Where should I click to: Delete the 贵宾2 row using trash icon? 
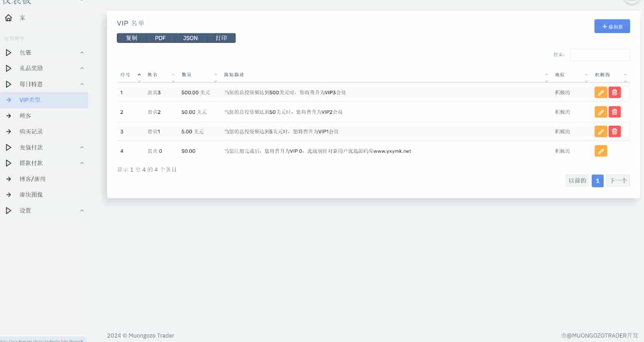(614, 112)
